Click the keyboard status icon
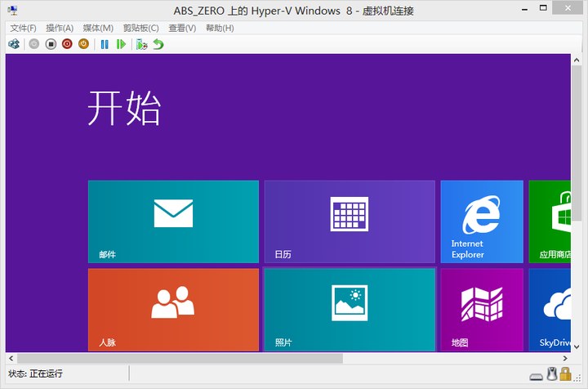The height and width of the screenshot is (389, 588). (x=537, y=377)
